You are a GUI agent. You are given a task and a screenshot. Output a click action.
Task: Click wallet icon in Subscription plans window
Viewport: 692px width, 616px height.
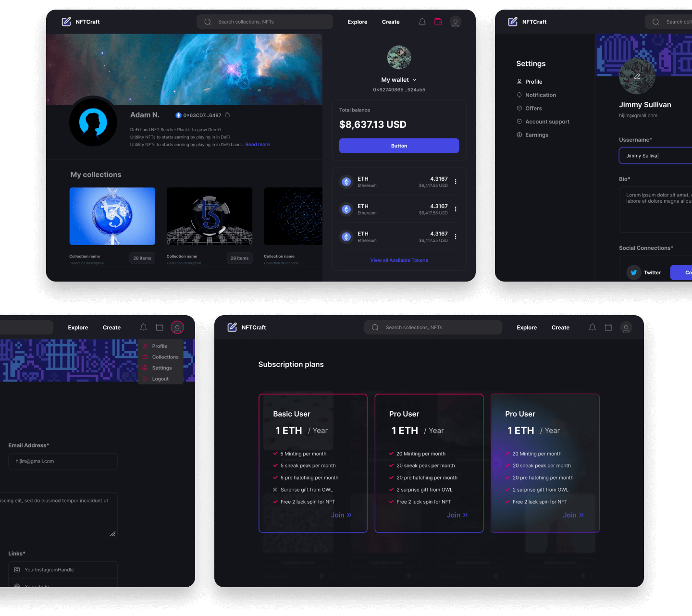608,327
